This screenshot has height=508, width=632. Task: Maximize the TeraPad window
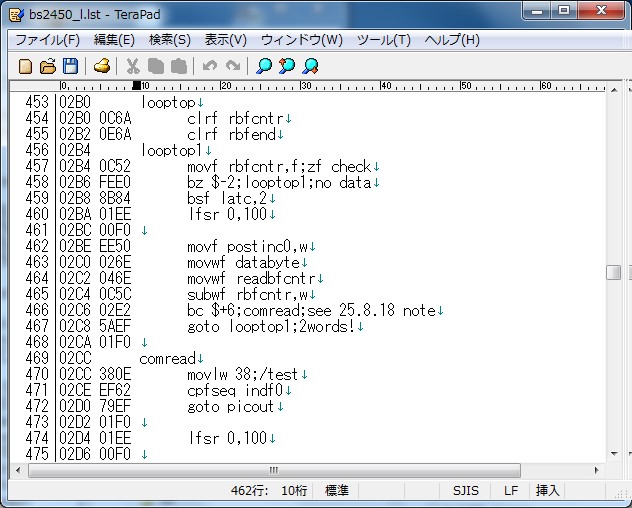click(x=564, y=10)
